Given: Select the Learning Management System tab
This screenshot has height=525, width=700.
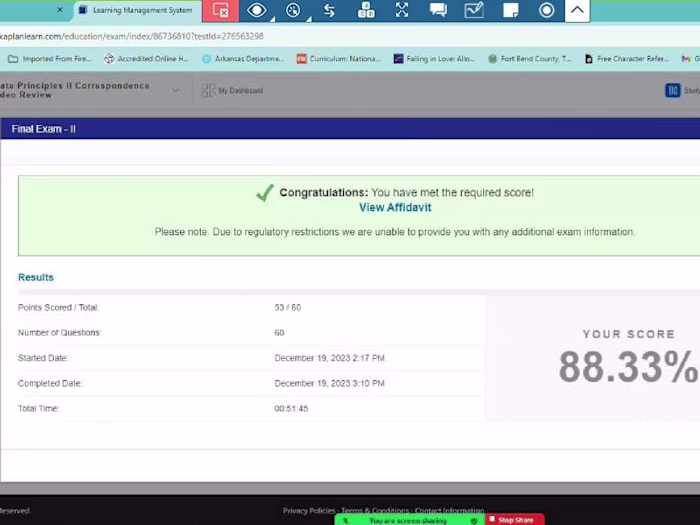Looking at the screenshot, I should tap(136, 10).
